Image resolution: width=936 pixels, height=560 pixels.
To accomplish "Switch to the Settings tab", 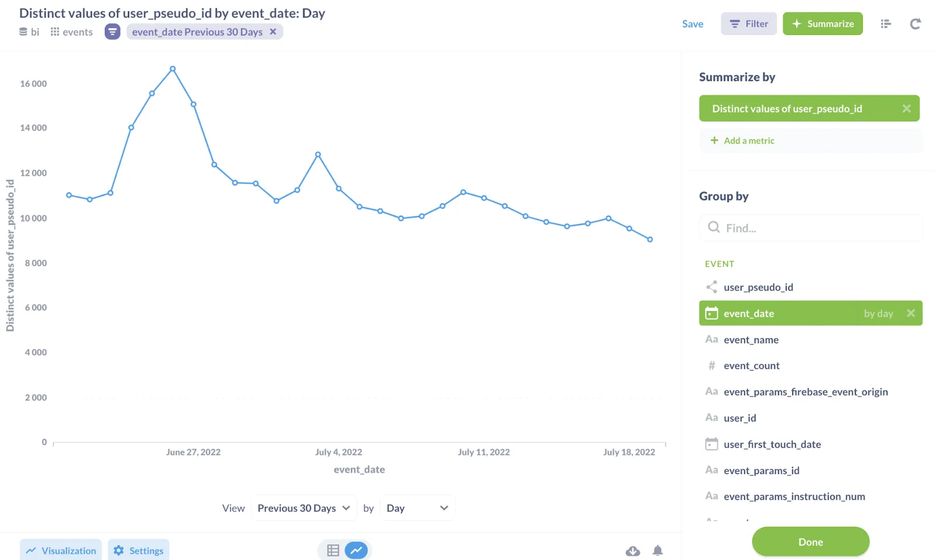I will [139, 550].
